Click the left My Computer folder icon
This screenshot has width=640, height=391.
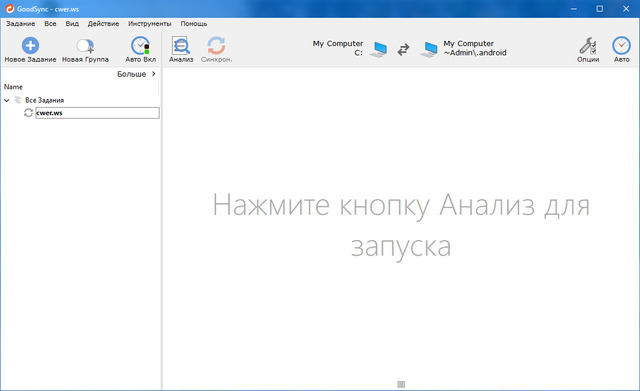(x=378, y=49)
